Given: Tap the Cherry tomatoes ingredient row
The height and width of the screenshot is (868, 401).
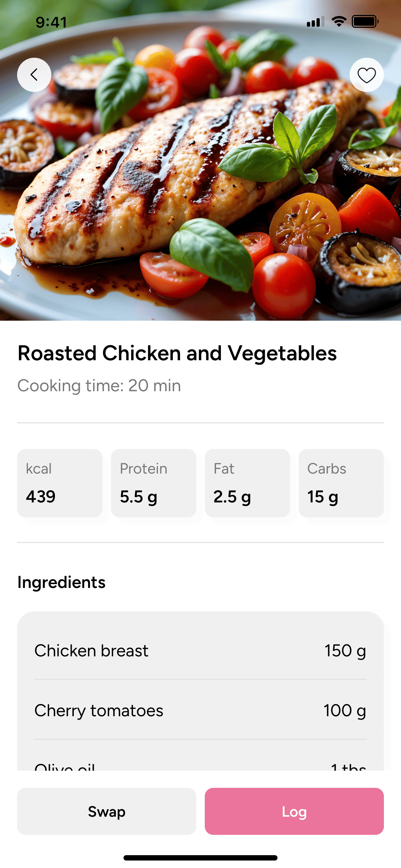Looking at the screenshot, I should (x=200, y=710).
